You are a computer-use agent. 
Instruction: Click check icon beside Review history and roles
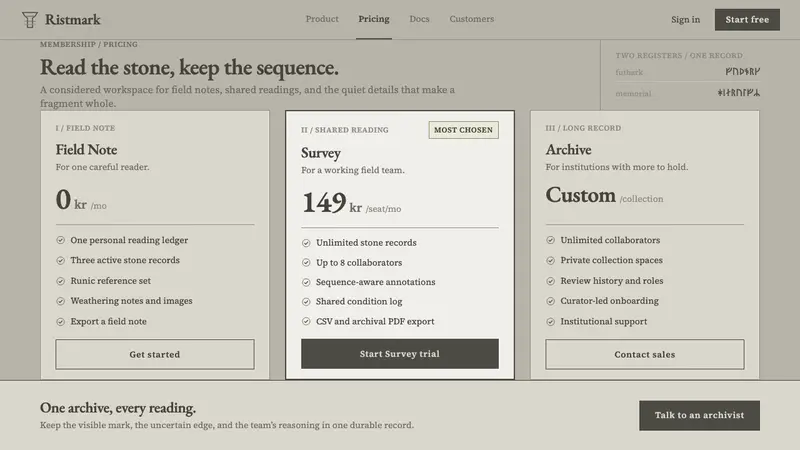coord(551,281)
